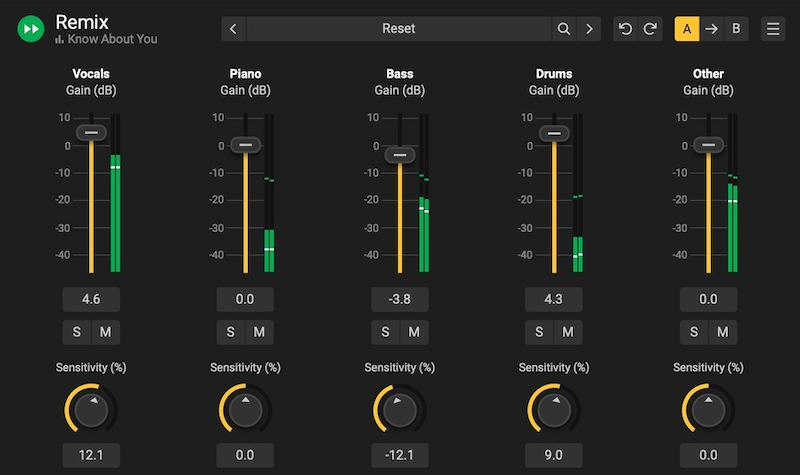Open preset search magnifier icon
The image size is (800, 475).
click(x=564, y=29)
